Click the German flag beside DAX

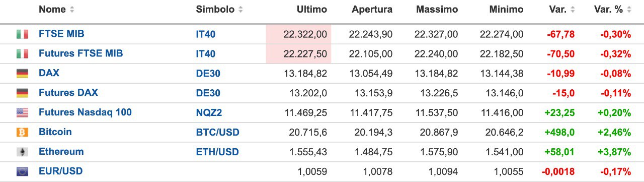pos(22,74)
